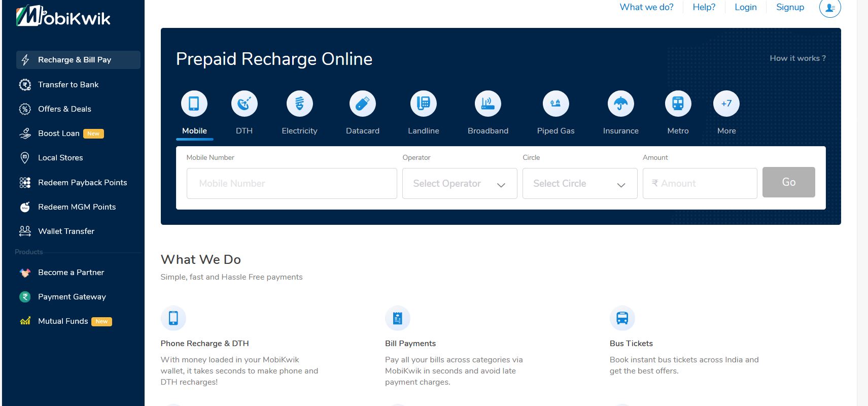Switch to the DTH tab label
Screen dimensions: 868x406
(244, 131)
